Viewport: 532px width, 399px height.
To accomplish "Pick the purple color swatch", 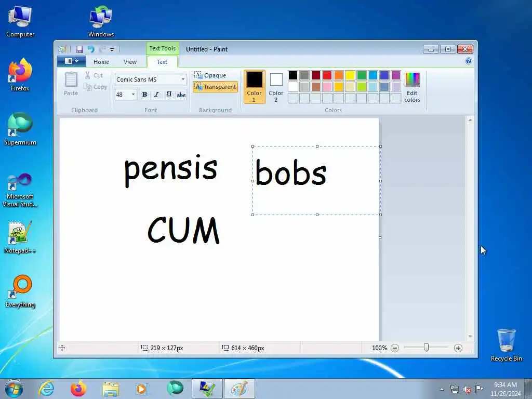I will coord(395,75).
